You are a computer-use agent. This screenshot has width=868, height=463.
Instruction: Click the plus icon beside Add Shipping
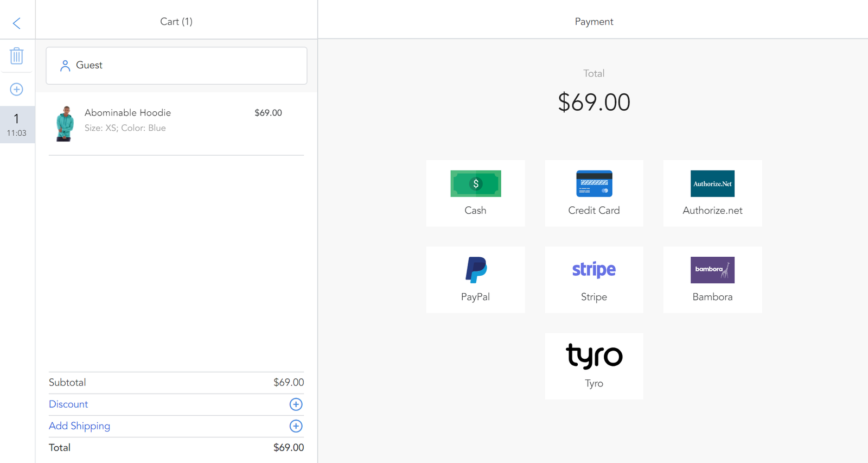point(296,426)
